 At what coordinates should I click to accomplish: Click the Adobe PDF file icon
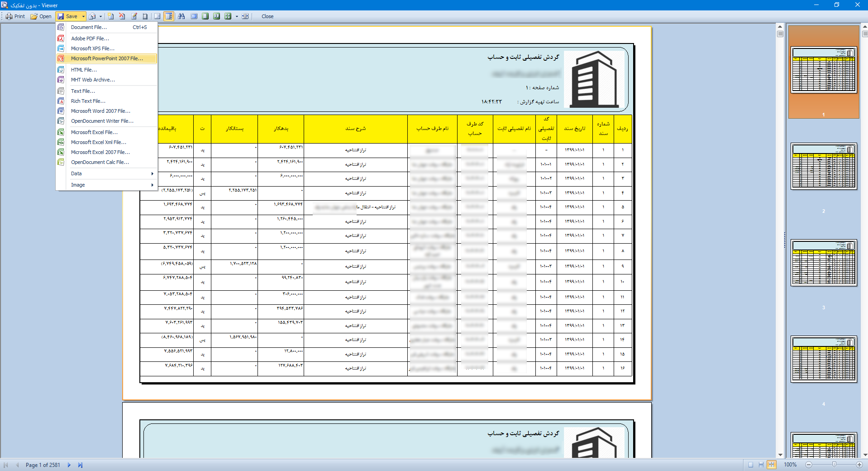(x=61, y=38)
